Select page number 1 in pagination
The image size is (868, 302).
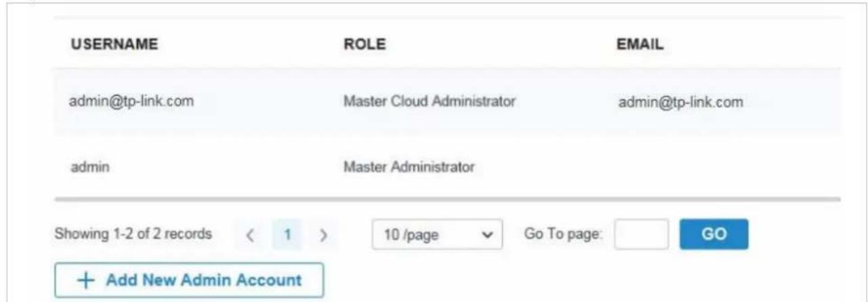pyautogui.click(x=286, y=235)
